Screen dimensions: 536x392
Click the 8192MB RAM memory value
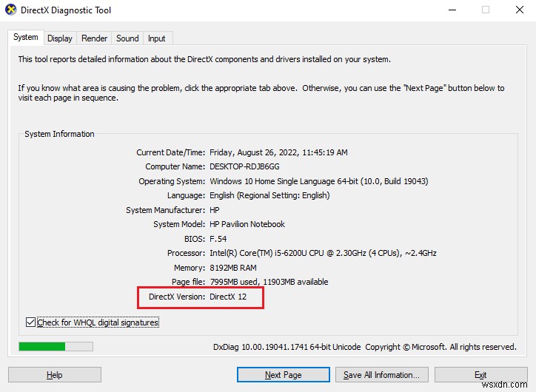(x=233, y=268)
